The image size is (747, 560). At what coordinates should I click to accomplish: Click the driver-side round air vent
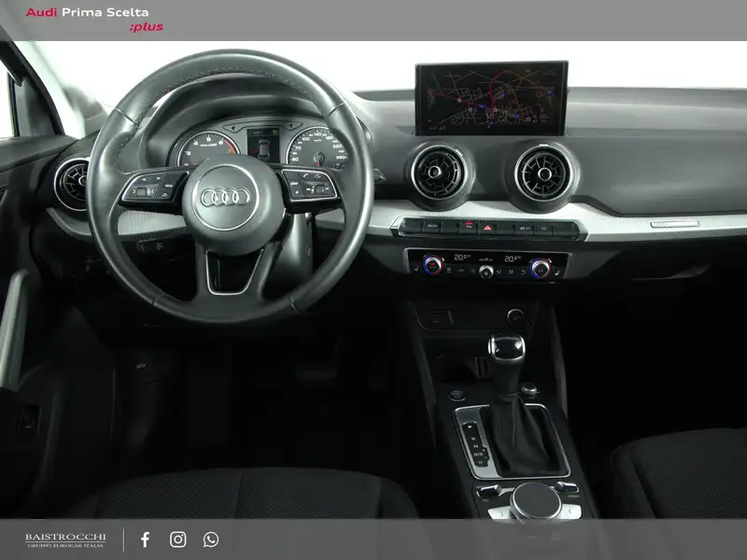click(72, 183)
